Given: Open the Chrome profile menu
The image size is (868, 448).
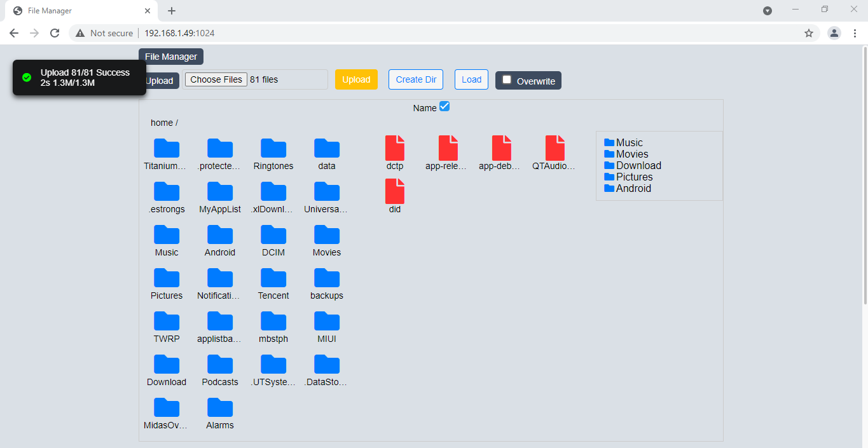Looking at the screenshot, I should [834, 33].
